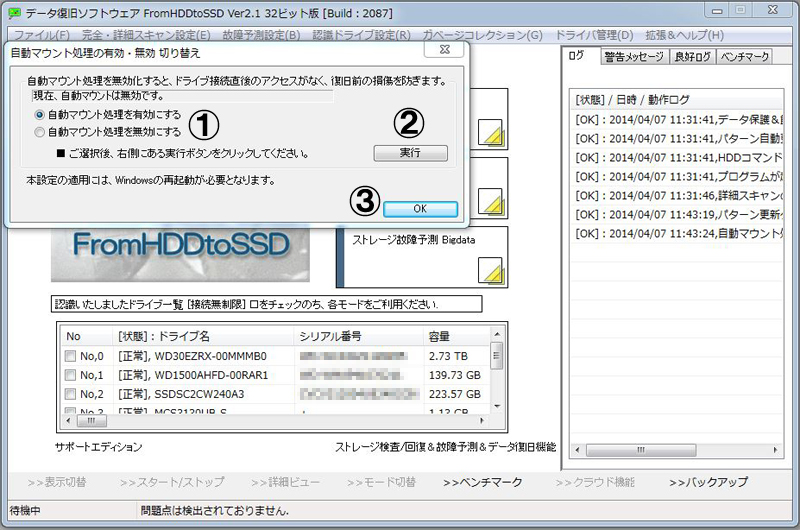Click drive list scroll down arrow

497,407
